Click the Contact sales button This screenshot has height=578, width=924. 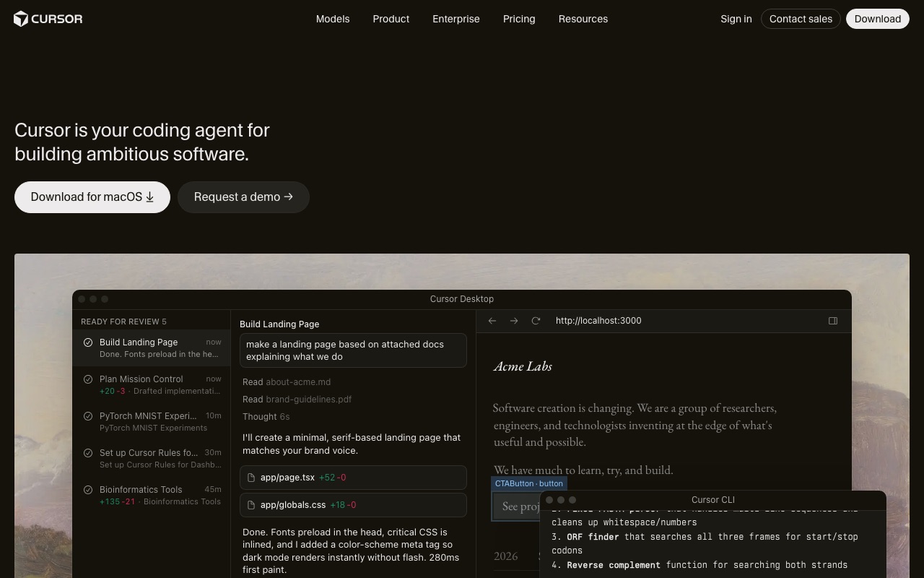801,19
